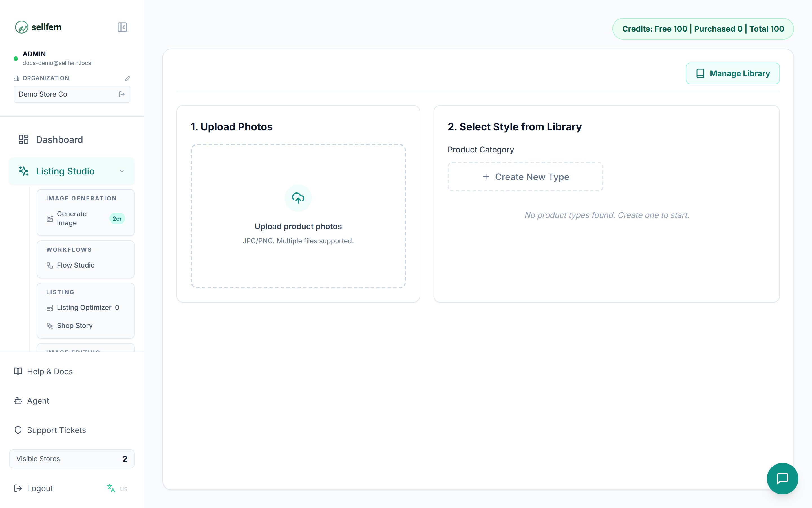Click the Dashboard grid icon
Viewport: 812px width, 508px height.
(x=23, y=139)
